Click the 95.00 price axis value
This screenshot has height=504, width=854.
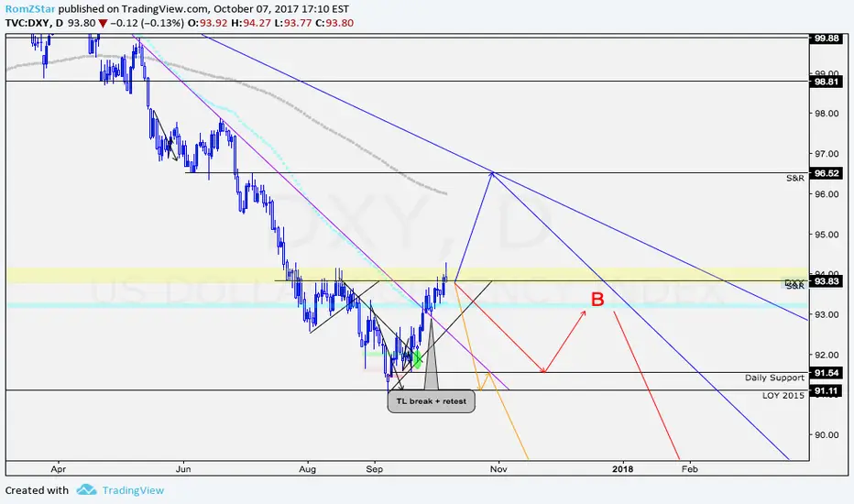(x=827, y=235)
